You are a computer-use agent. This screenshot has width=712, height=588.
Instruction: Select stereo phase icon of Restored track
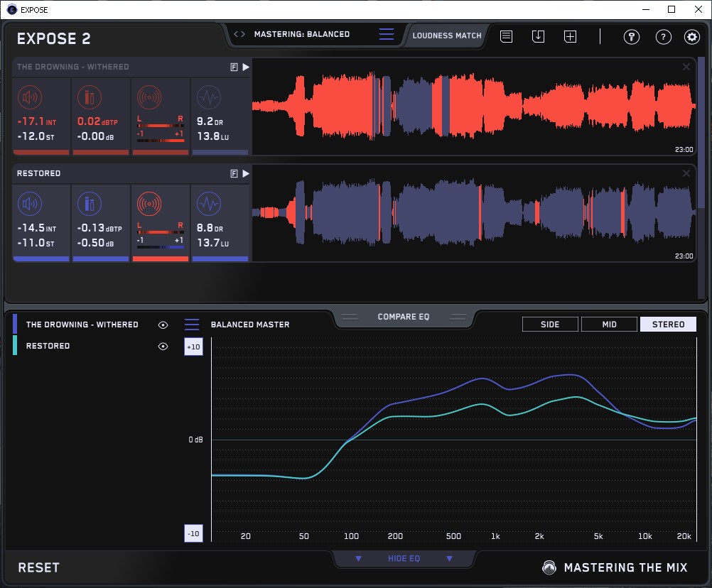149,205
